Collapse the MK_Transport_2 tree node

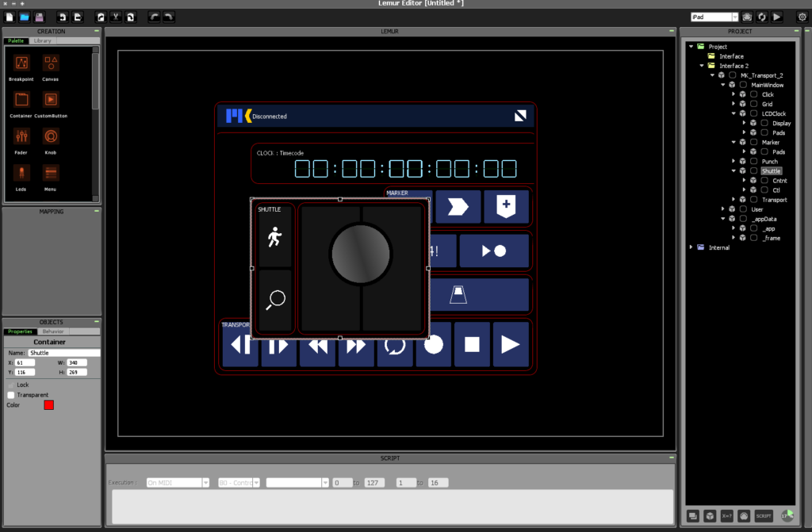(x=713, y=75)
